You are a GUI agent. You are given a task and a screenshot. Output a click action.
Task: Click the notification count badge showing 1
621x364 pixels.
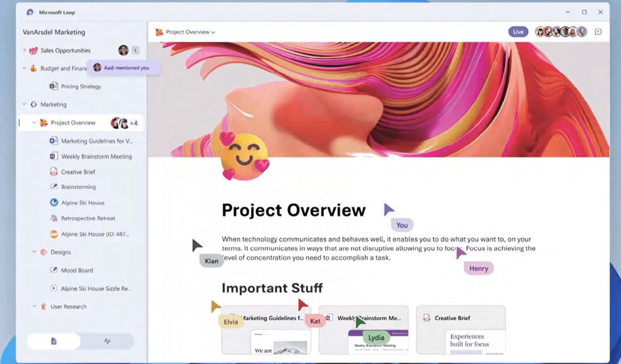(x=135, y=50)
